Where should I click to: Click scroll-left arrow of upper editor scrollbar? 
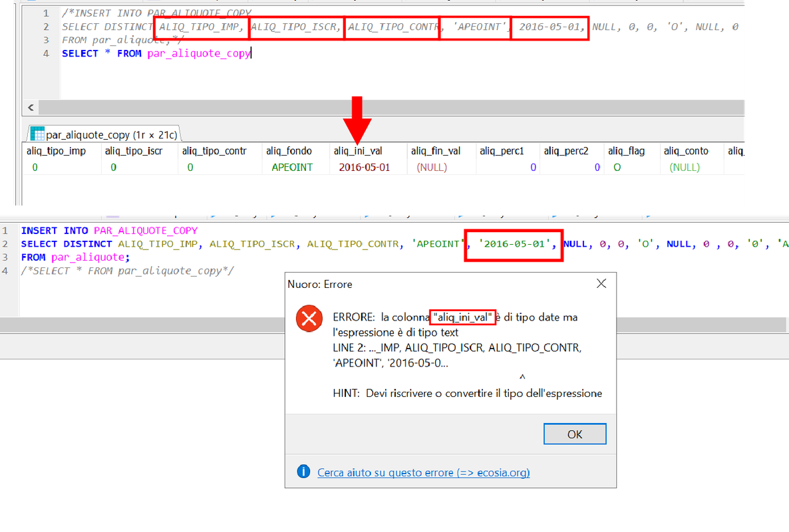[x=31, y=107]
